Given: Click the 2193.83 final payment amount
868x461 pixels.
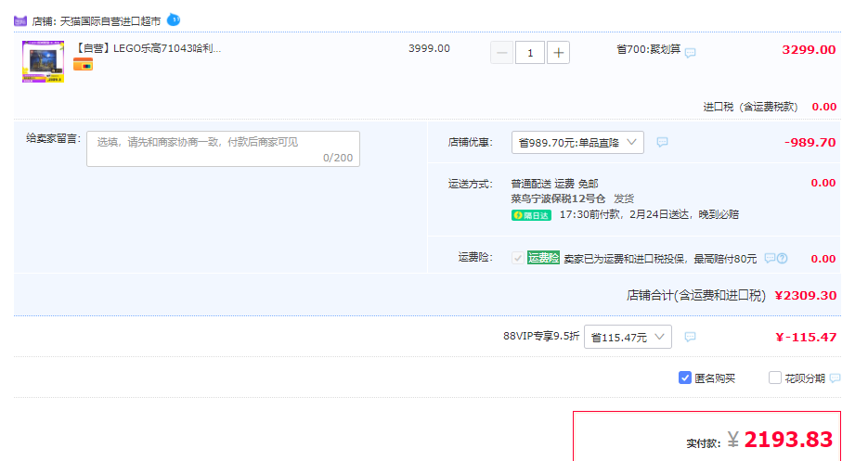Looking at the screenshot, I should pyautogui.click(x=788, y=440).
